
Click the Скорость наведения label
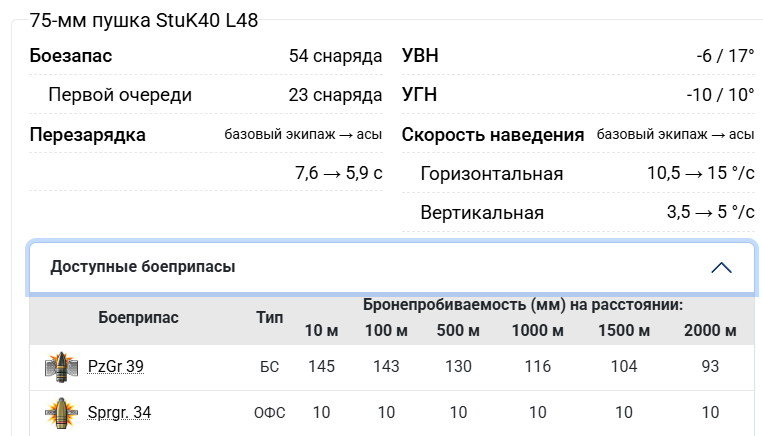[x=493, y=135]
